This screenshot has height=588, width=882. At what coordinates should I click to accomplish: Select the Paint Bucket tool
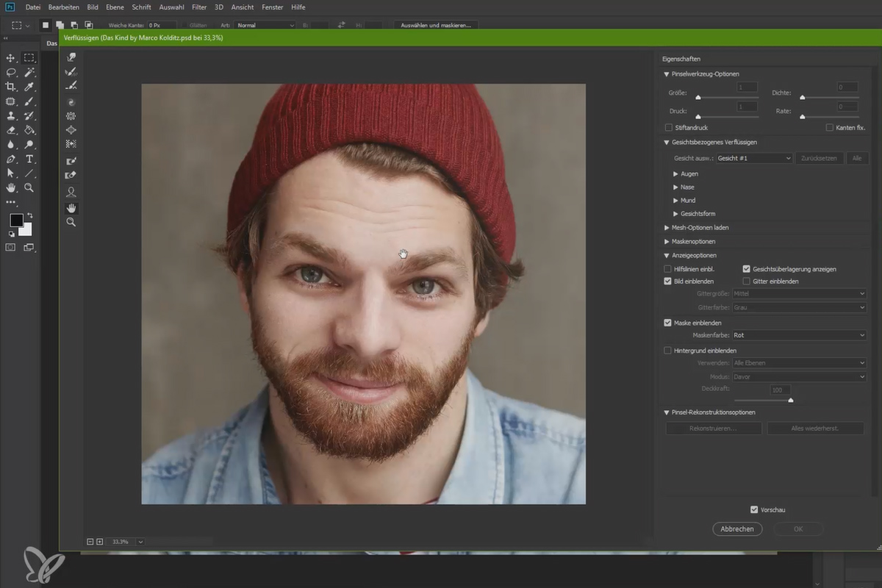click(29, 130)
